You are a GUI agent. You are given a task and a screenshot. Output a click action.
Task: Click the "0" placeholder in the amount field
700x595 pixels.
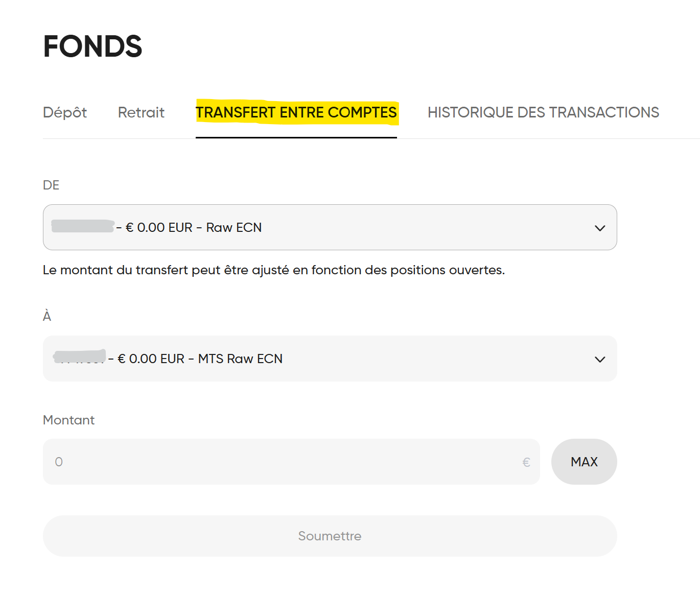[58, 462]
